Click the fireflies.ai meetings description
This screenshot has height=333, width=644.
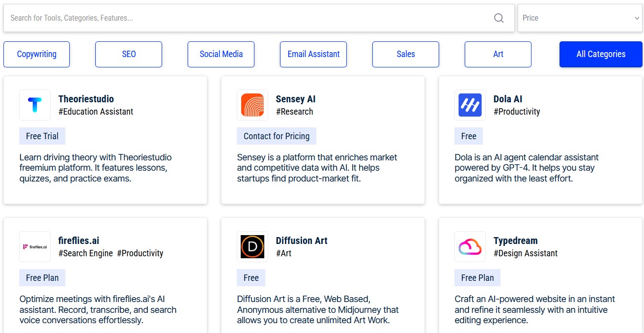(98, 309)
